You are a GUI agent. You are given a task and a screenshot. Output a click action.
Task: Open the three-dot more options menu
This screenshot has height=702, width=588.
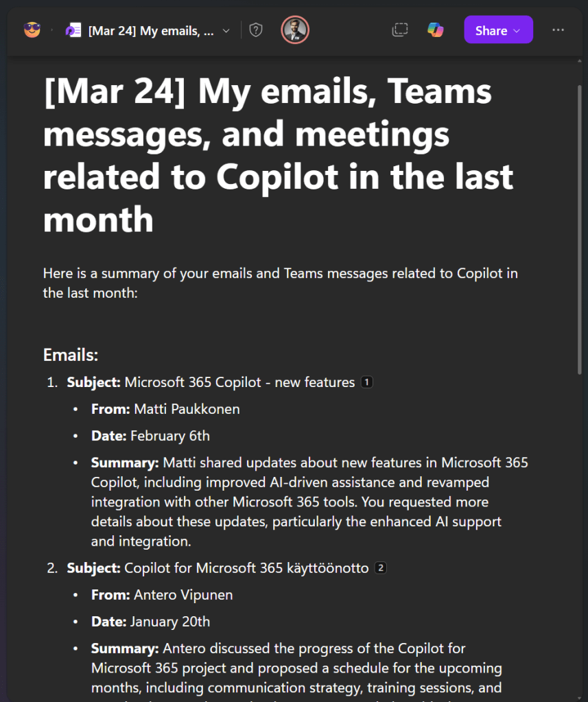coord(558,30)
